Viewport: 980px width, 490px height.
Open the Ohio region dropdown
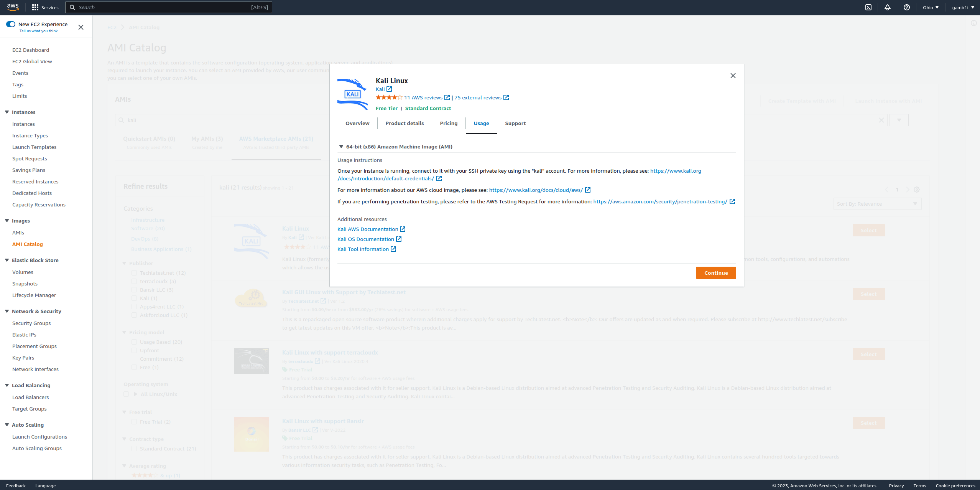coord(931,7)
